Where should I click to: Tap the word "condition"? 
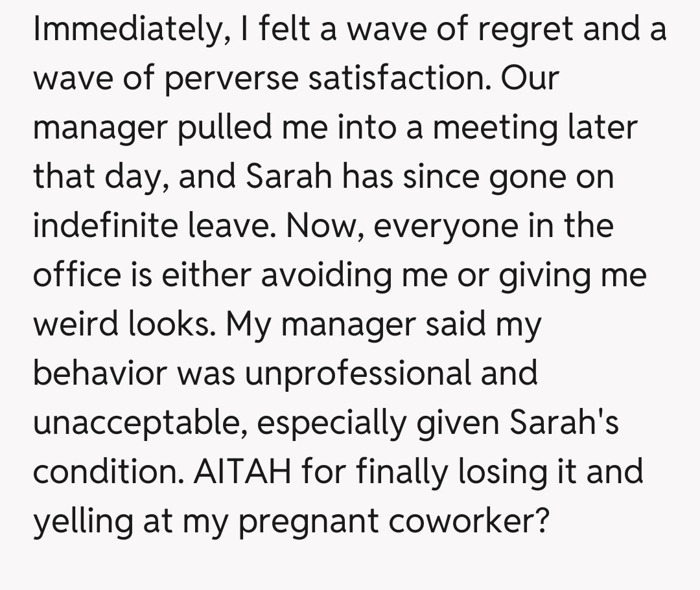(x=108, y=473)
